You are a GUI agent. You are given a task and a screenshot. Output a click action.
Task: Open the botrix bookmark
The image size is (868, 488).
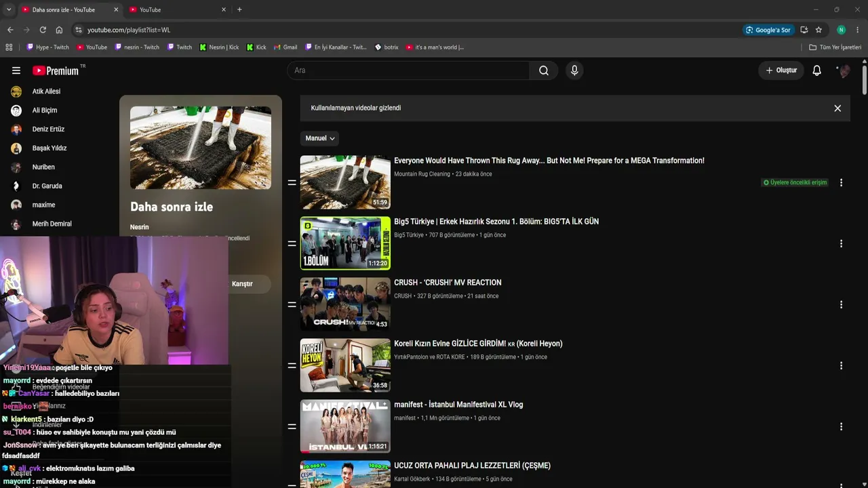coord(387,47)
